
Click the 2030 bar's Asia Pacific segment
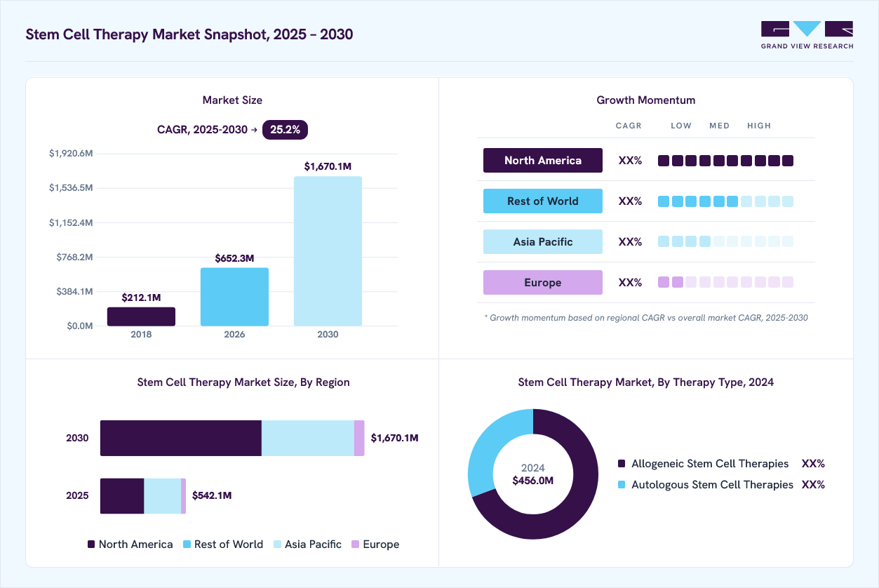pos(308,438)
